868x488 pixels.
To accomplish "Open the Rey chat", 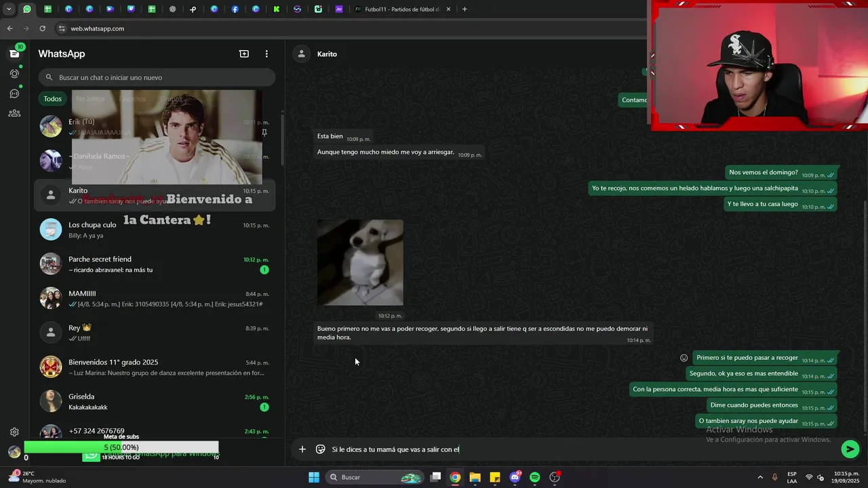I will (x=155, y=333).
